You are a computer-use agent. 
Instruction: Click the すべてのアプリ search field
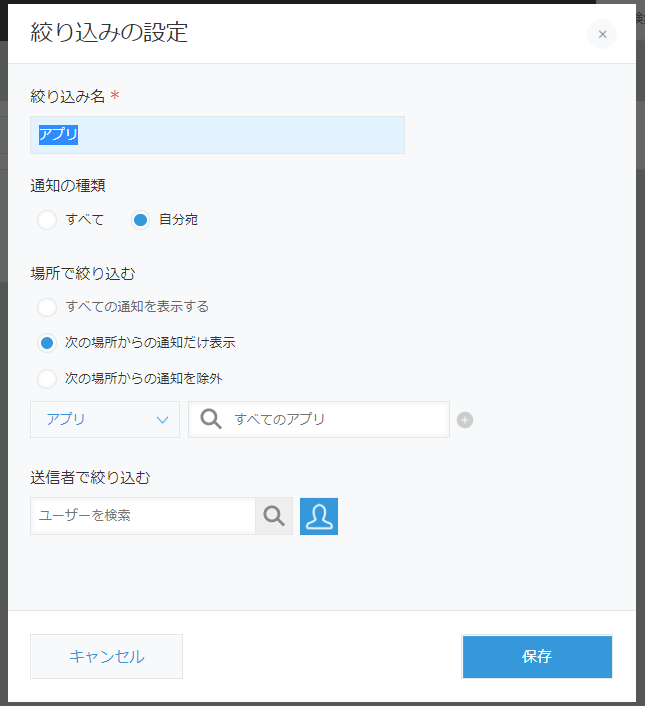click(319, 420)
